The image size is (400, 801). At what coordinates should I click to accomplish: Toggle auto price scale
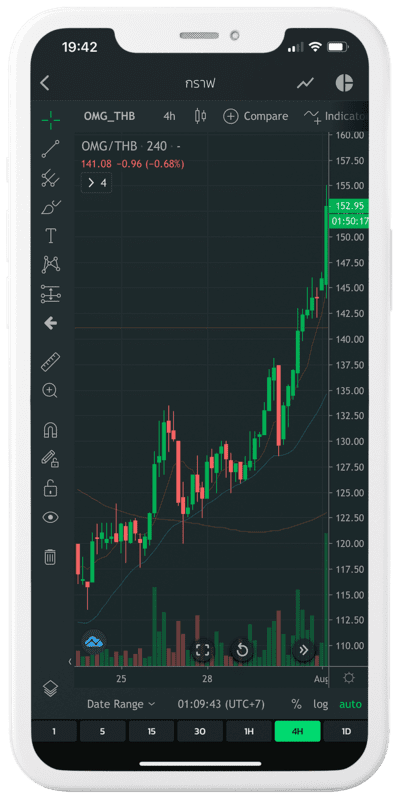[350, 704]
